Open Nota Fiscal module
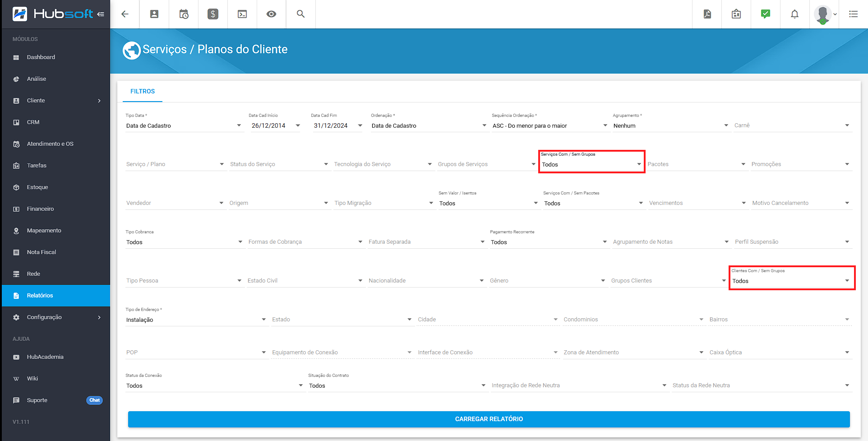868x441 pixels. [x=56, y=252]
